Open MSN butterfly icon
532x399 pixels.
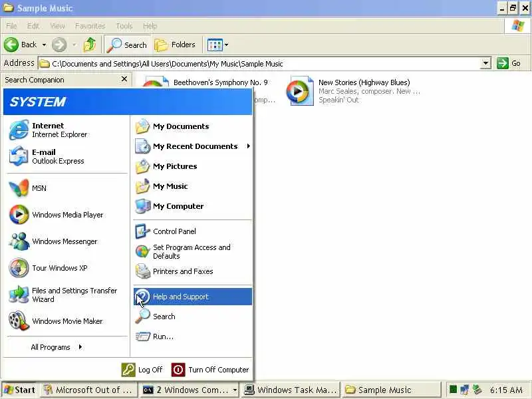(19, 188)
